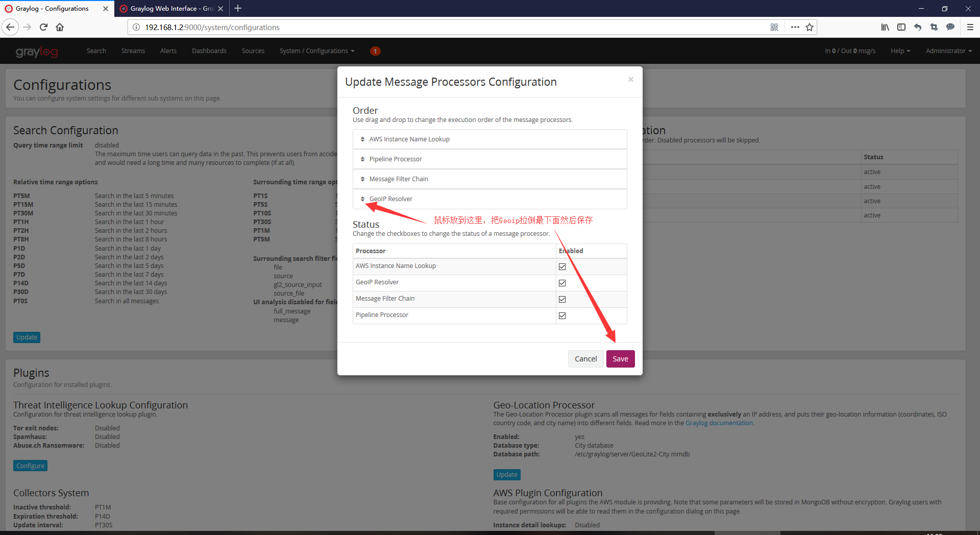
Task: Grab the drag handle of GeoIP Resolver
Action: click(362, 199)
